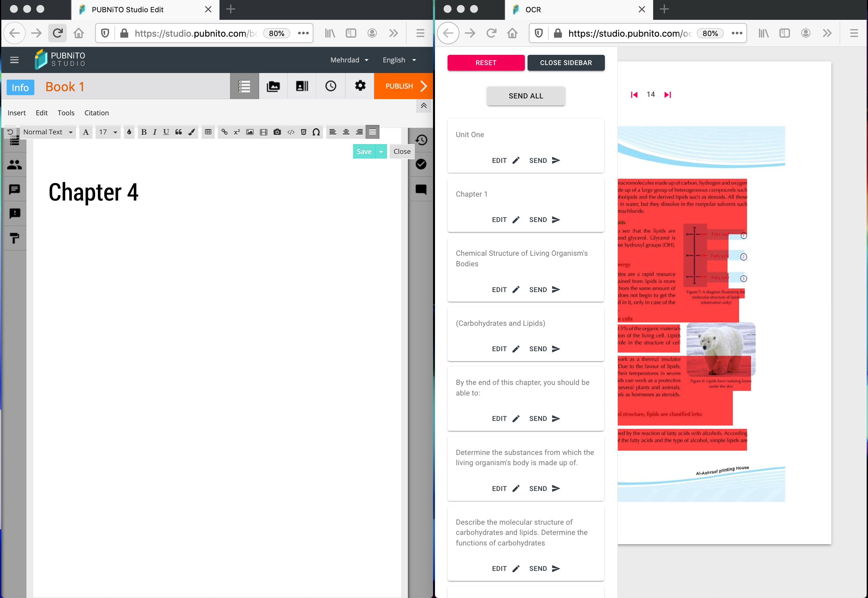Screen dimensions: 868x598
Task: Click the camera icon in the toolbar
Action: (277, 132)
